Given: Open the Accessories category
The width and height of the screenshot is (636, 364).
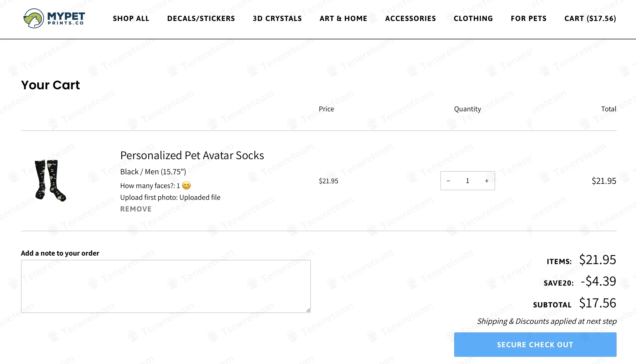Looking at the screenshot, I should [410, 18].
